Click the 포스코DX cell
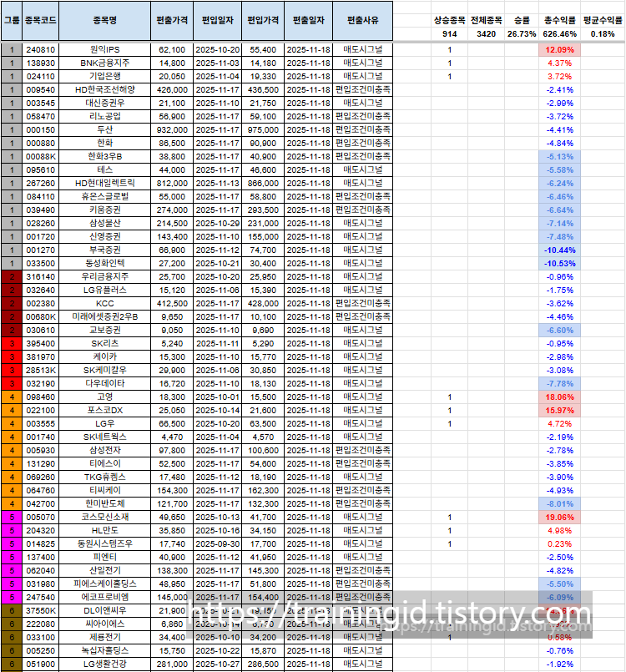This screenshot has width=626, height=672. 105,410
